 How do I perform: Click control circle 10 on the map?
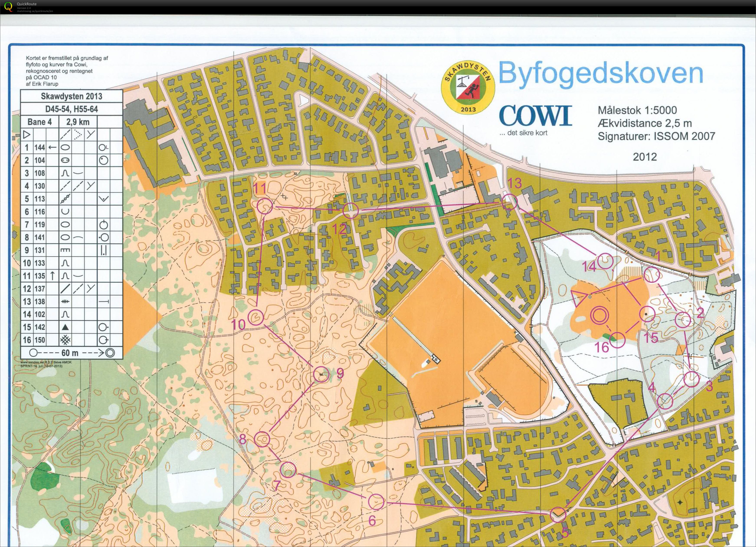[x=256, y=317]
